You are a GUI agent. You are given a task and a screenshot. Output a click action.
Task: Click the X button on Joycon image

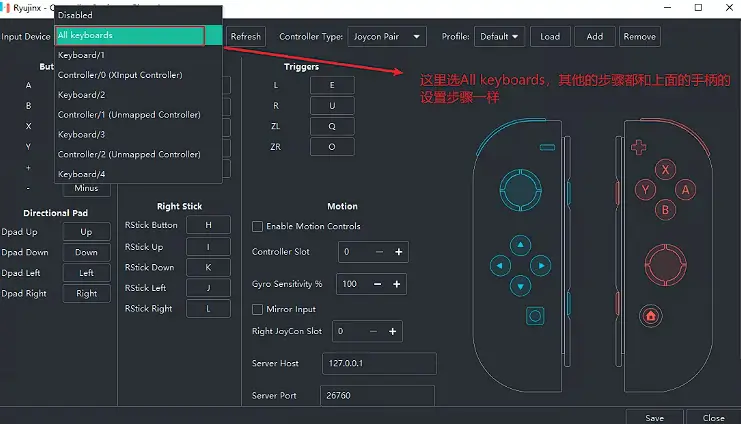[665, 170]
